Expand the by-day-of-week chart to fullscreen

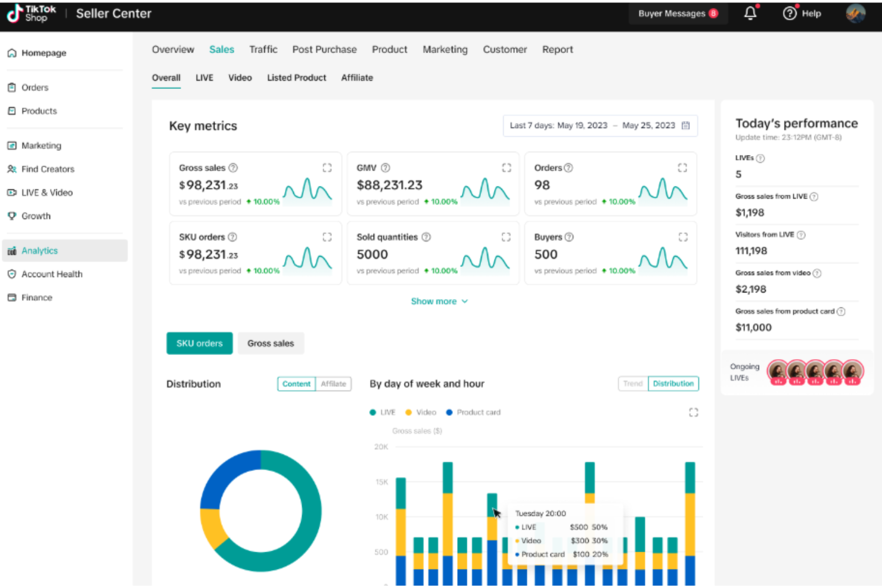(x=692, y=412)
